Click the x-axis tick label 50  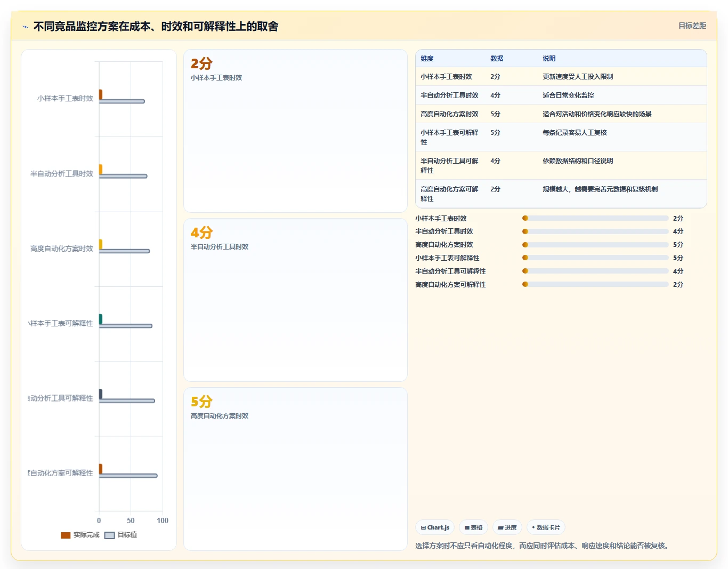tap(131, 520)
